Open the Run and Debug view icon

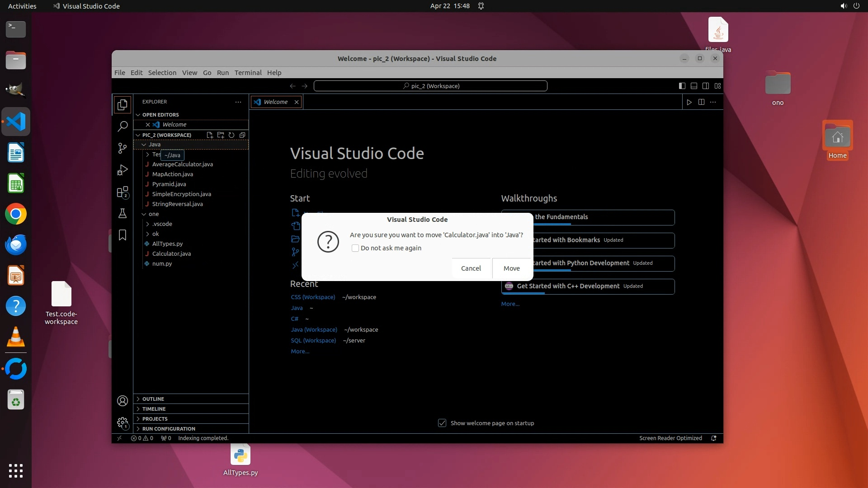point(123,170)
